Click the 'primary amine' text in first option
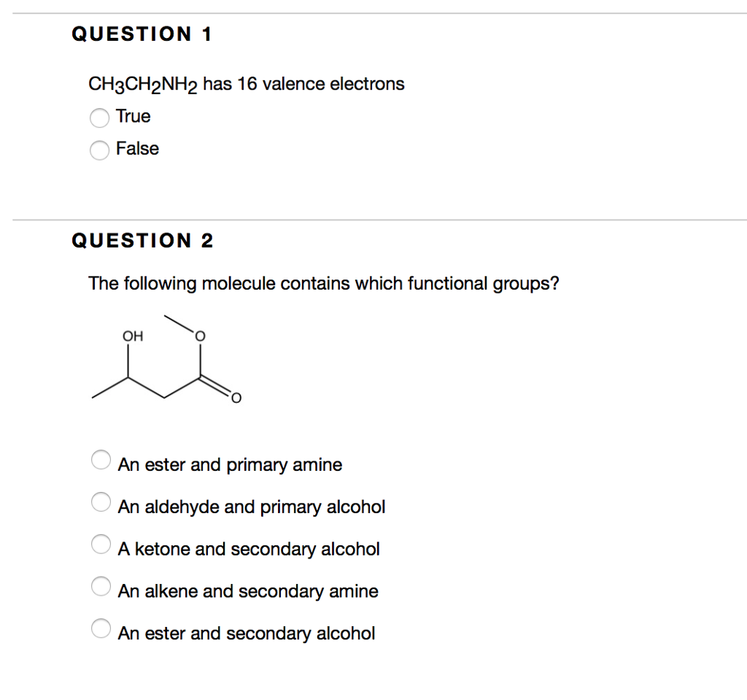Screen dimensions: 747x700 [285, 464]
